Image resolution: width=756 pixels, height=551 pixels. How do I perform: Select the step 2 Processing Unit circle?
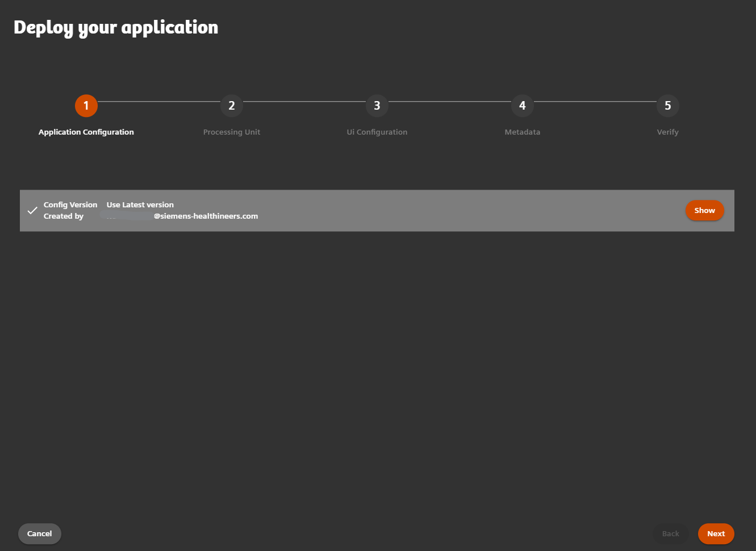coord(231,106)
